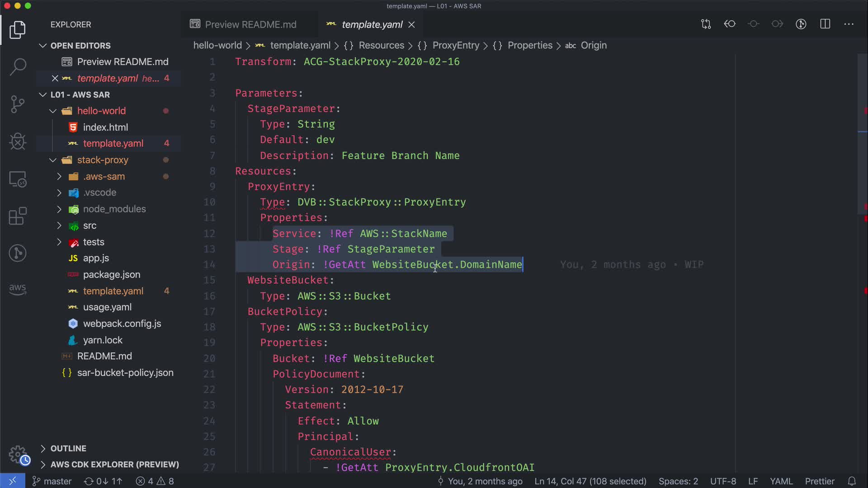This screenshot has height=488, width=868.
Task: Open the editor More Actions ellipsis menu
Action: [849, 24]
